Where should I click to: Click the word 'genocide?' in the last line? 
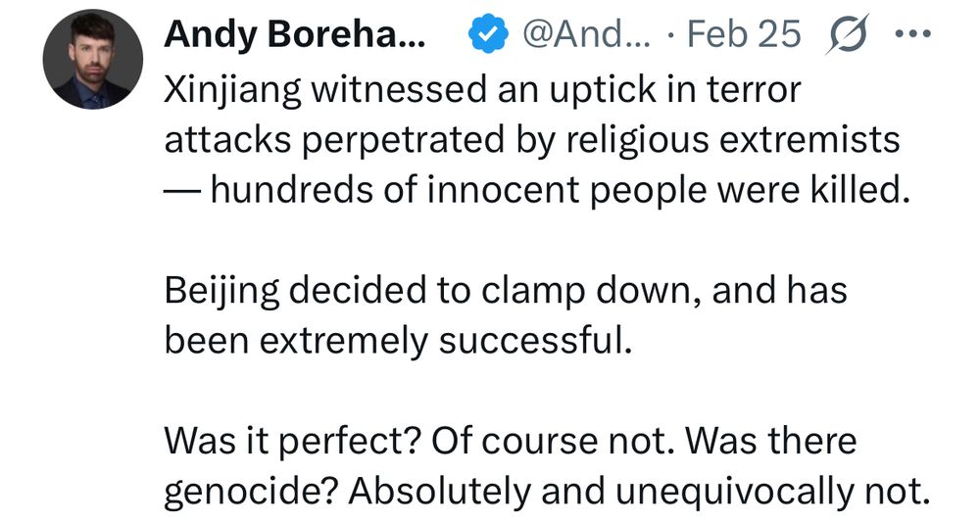pyautogui.click(x=251, y=493)
